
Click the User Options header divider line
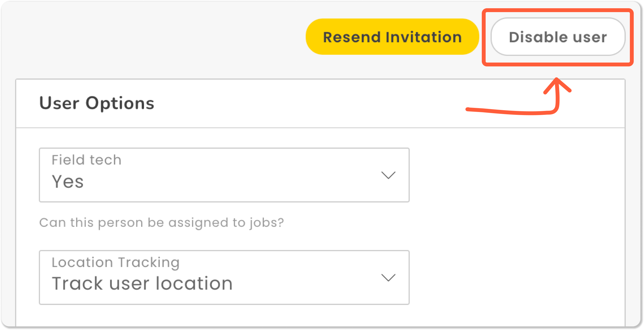coord(320,128)
